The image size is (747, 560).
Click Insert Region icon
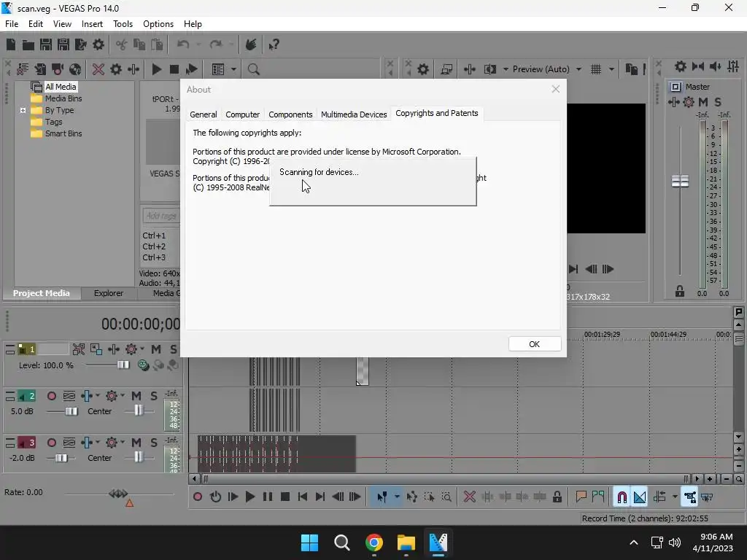[x=598, y=497]
